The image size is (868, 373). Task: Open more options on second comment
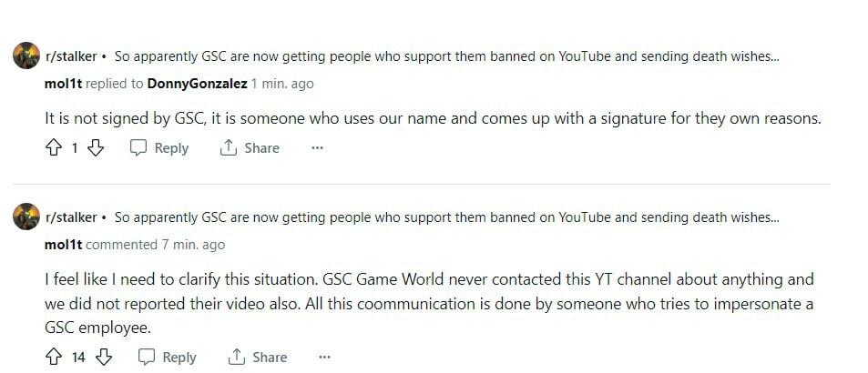click(x=325, y=358)
